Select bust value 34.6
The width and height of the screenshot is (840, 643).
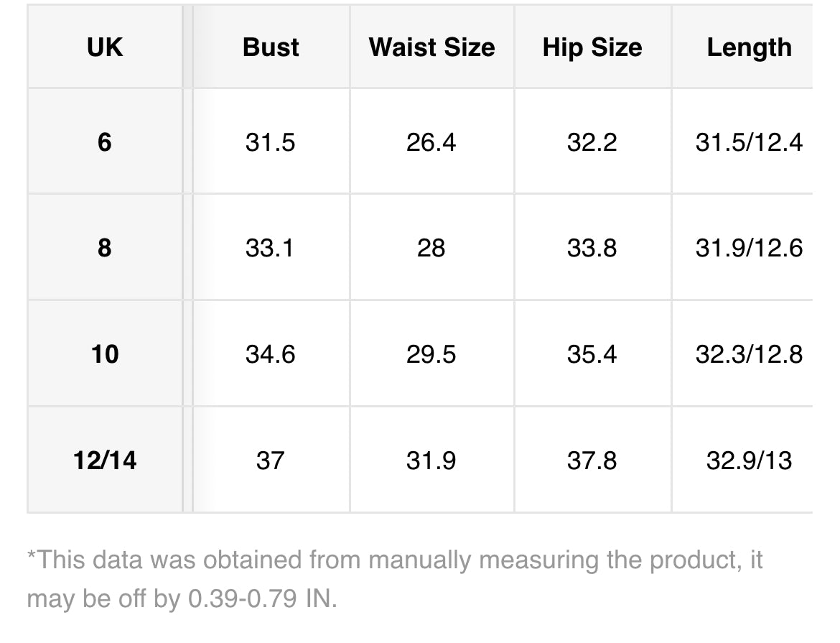pyautogui.click(x=270, y=354)
